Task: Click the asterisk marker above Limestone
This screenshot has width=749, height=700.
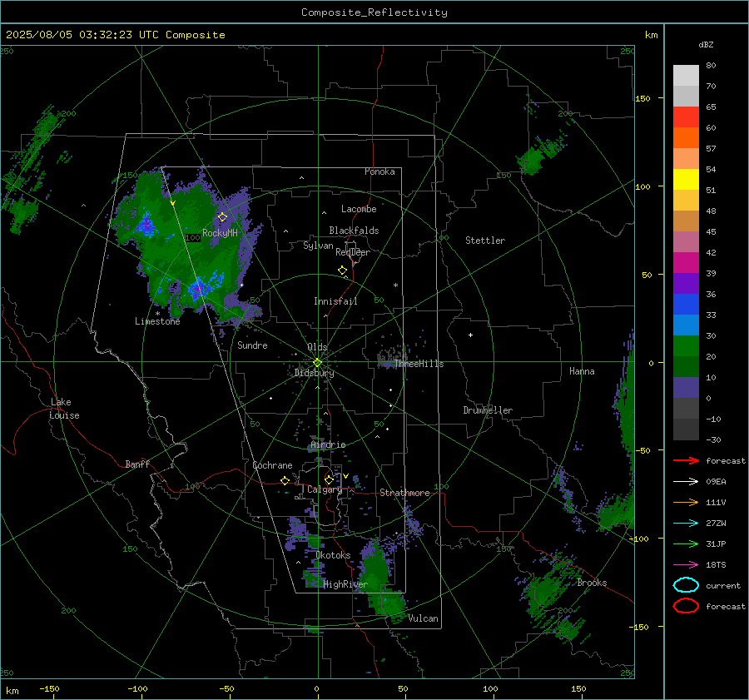Action: (157, 314)
